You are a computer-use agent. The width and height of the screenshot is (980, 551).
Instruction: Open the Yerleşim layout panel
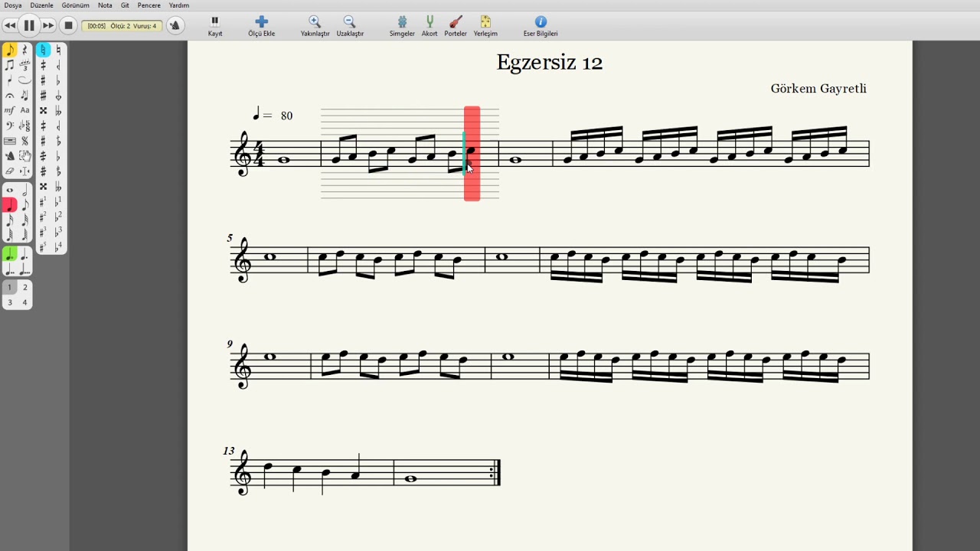(485, 26)
